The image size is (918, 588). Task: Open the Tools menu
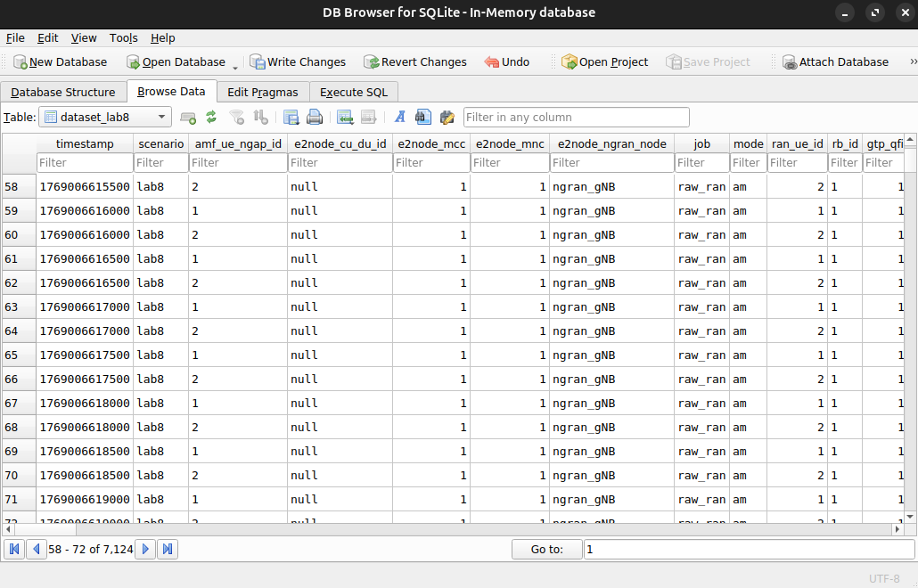pos(124,38)
